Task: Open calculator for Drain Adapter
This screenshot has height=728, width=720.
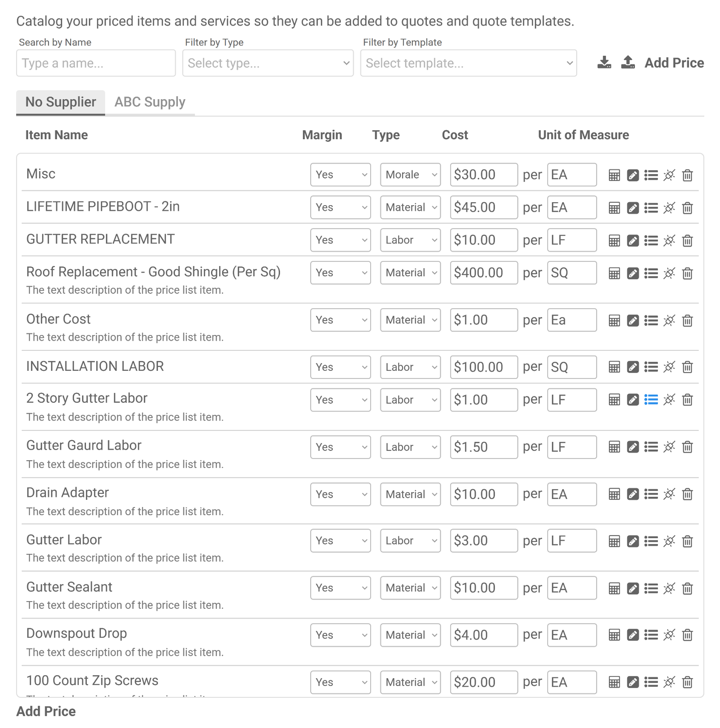Action: coord(614,494)
